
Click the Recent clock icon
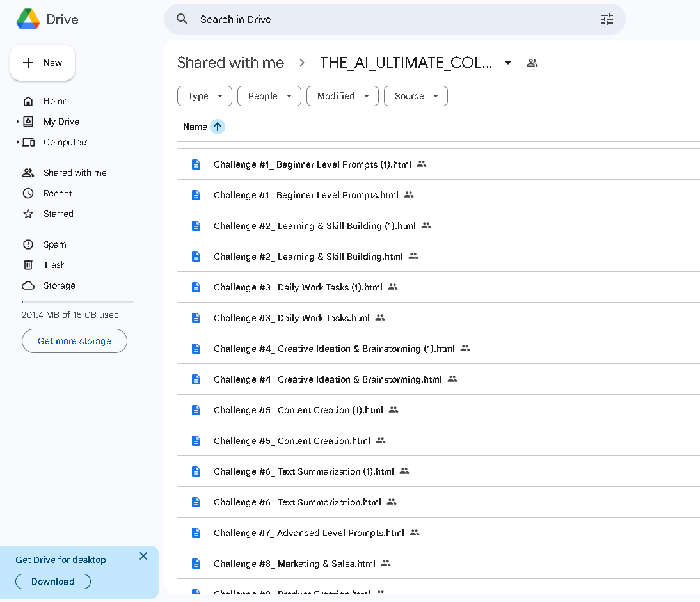pyautogui.click(x=28, y=193)
